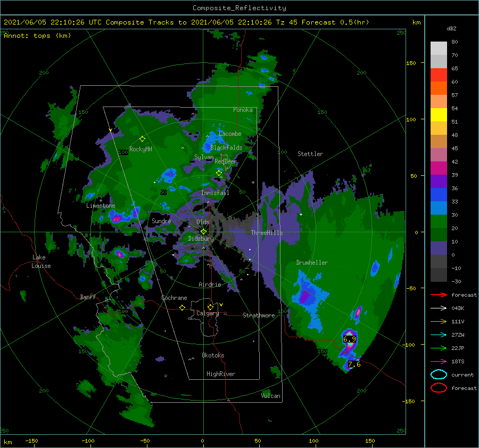
Task: Click the red forecast arrow in the legend
Action: 439,295
